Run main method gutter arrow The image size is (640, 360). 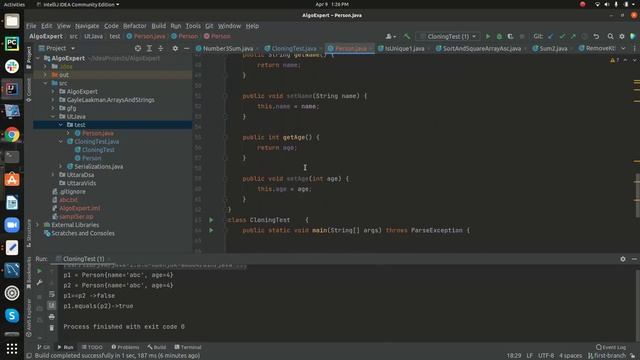click(211, 230)
